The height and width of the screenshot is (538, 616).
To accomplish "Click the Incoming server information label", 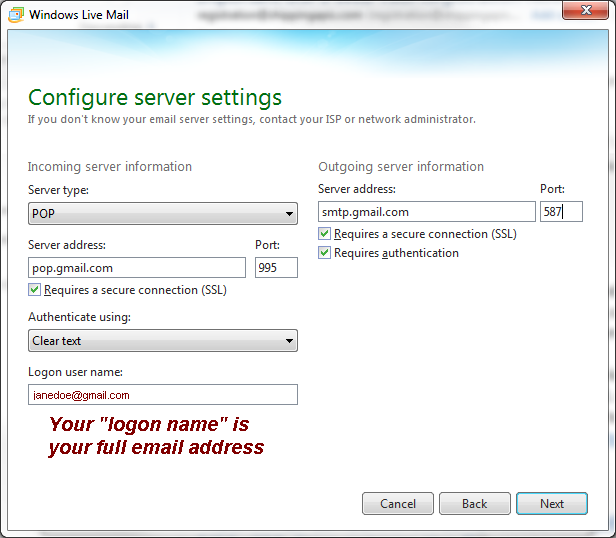I will [x=110, y=167].
